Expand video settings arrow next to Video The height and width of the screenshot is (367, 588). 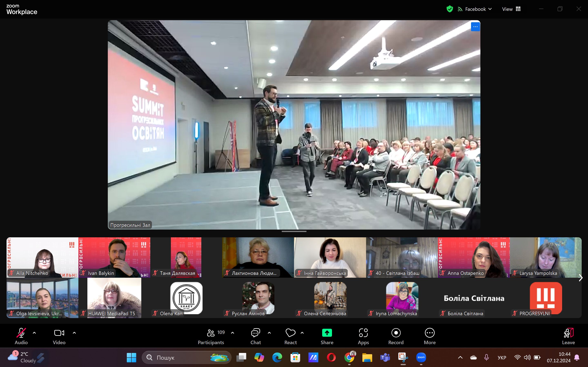click(x=74, y=333)
